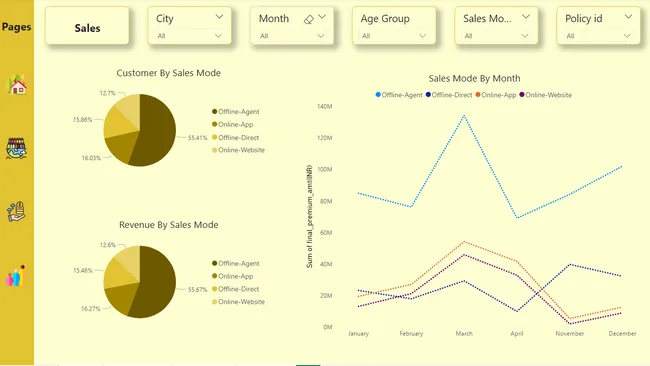Select Offline-Direct legend swatch in Customer pie

[214, 137]
